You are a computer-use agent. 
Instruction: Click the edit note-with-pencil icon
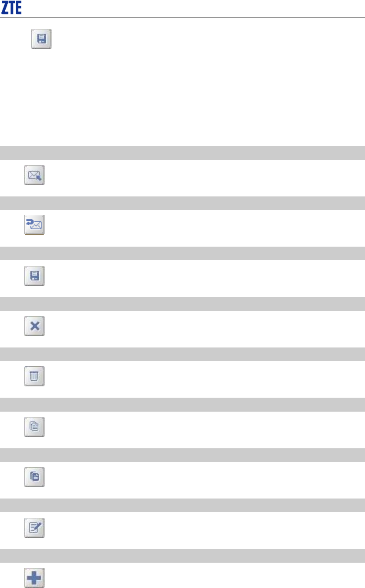[34, 528]
